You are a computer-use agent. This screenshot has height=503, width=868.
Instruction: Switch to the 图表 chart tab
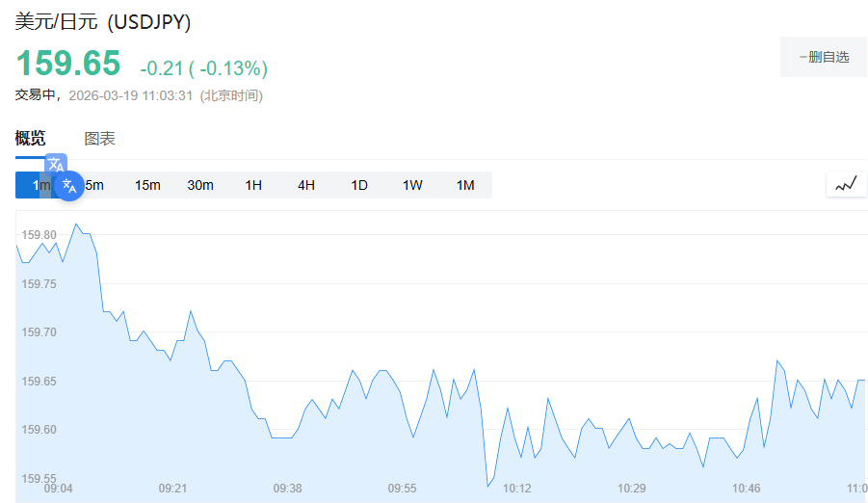point(99,138)
